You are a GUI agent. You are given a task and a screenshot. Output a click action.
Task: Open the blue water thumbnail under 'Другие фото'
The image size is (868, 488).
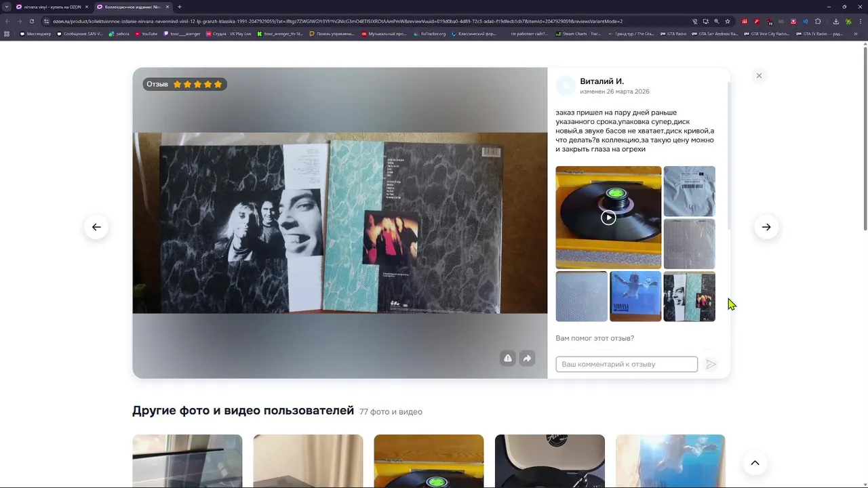click(x=671, y=461)
